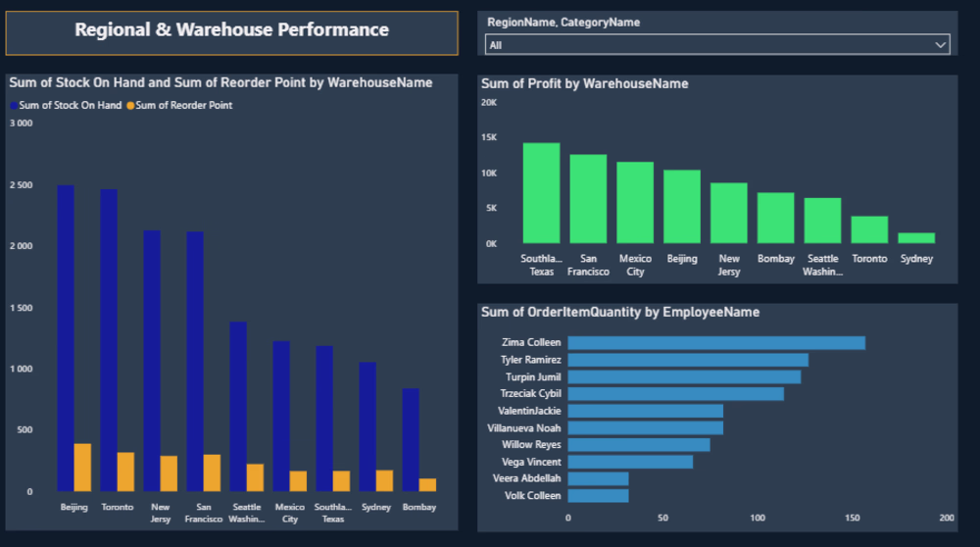Select Mexico City's blue Stock On Hand bar
Screen dimensions: 980x547
pos(281,417)
